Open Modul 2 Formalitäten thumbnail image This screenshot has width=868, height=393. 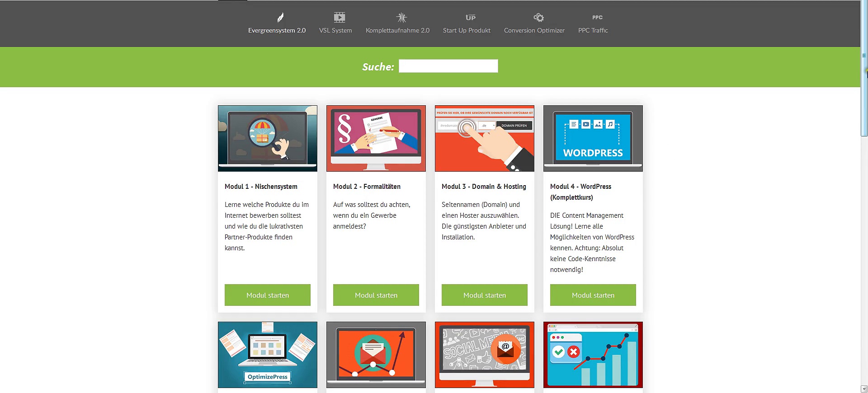[x=376, y=138]
